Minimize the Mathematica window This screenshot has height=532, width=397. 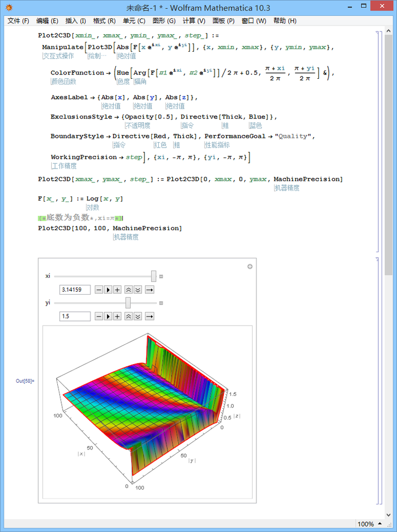click(351, 7)
